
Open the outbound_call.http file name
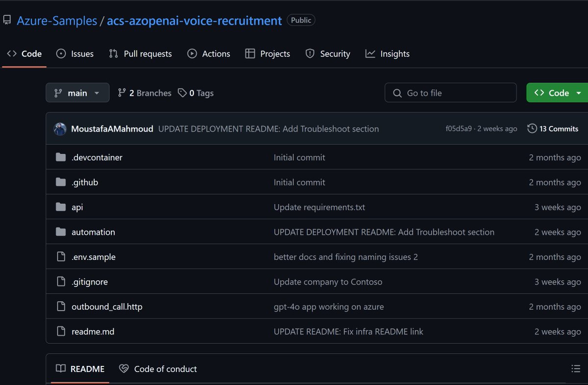(x=107, y=307)
